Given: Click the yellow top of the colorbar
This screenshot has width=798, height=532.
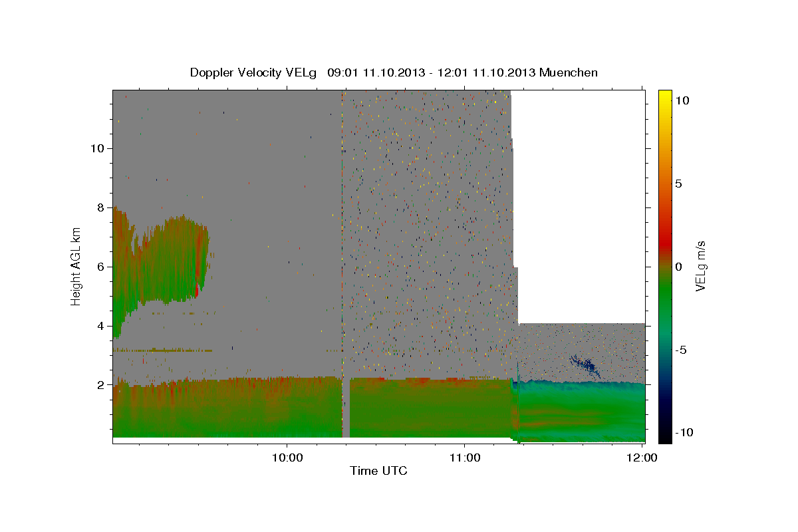Looking at the screenshot, I should pos(664,95).
